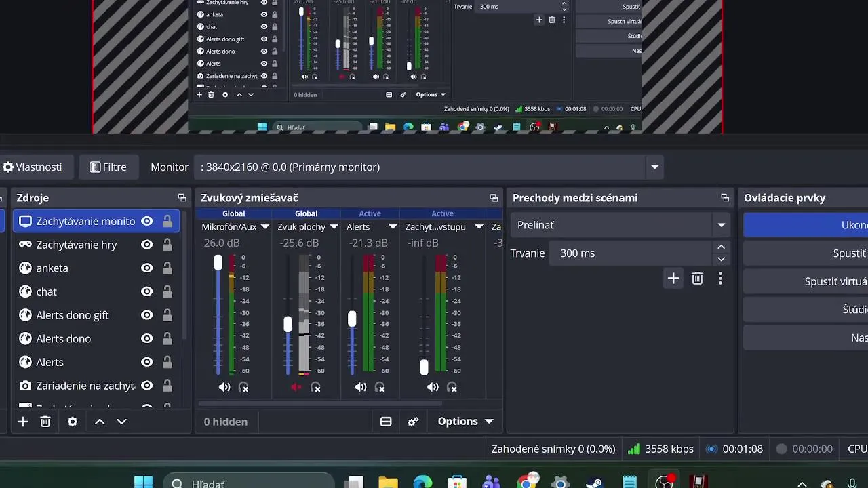Undock the Zdroje panel with its float icon
This screenshot has height=488, width=868.
coord(182,198)
